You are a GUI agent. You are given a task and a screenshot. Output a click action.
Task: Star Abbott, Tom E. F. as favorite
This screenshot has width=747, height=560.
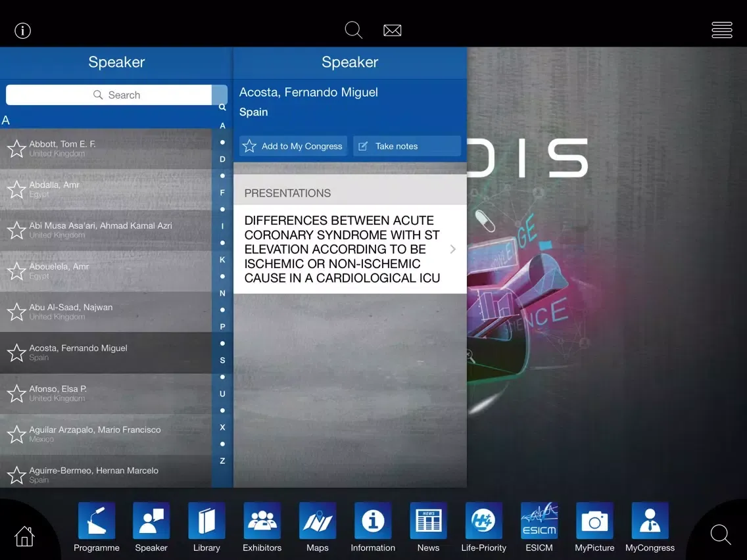16,149
